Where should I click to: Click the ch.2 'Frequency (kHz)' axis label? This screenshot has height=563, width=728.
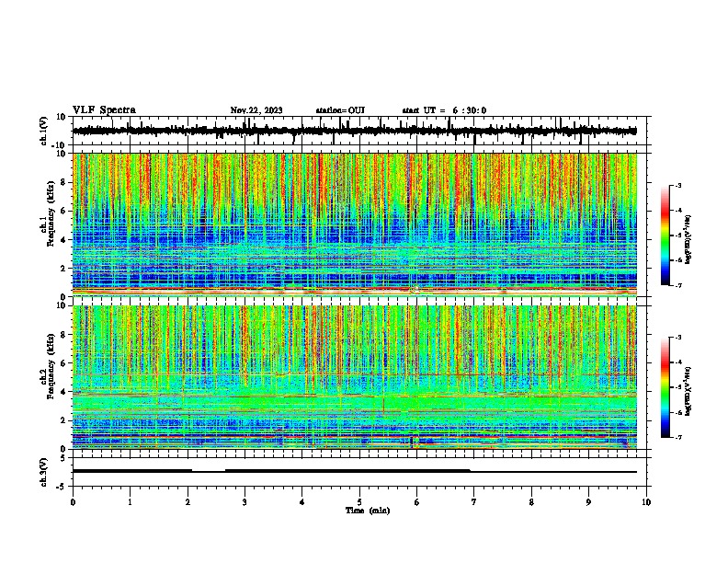51,366
